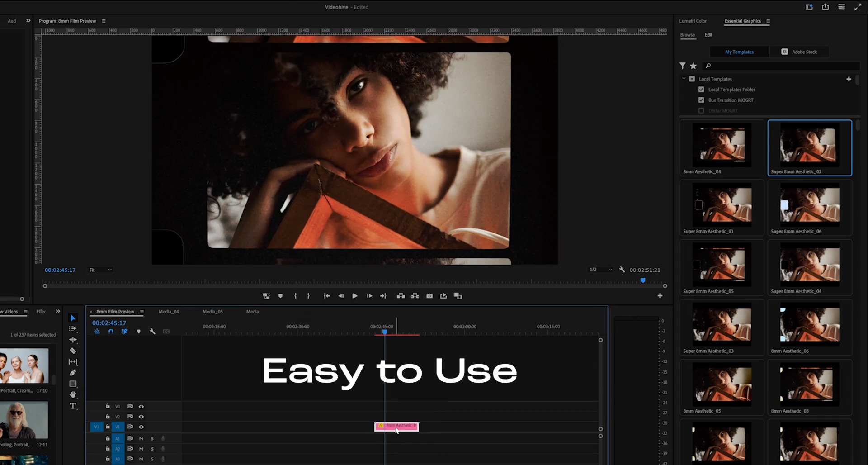Select the Hand tool
The width and height of the screenshot is (868, 465).
click(73, 395)
